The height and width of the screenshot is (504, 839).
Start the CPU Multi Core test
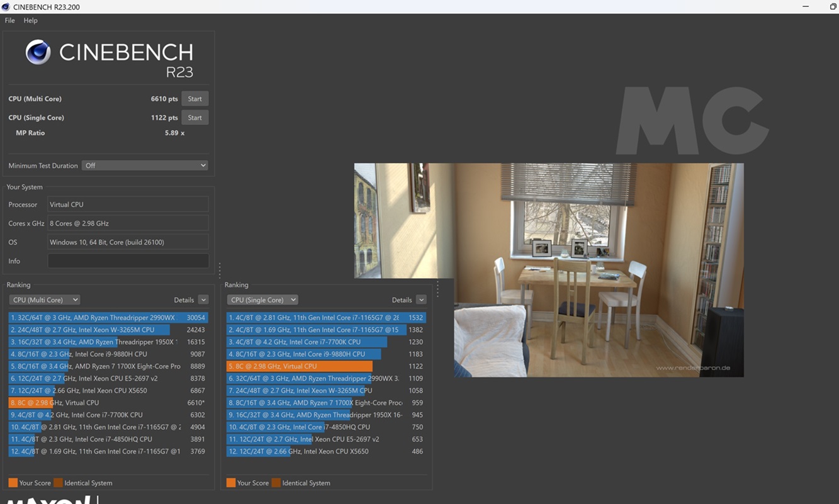tap(194, 99)
